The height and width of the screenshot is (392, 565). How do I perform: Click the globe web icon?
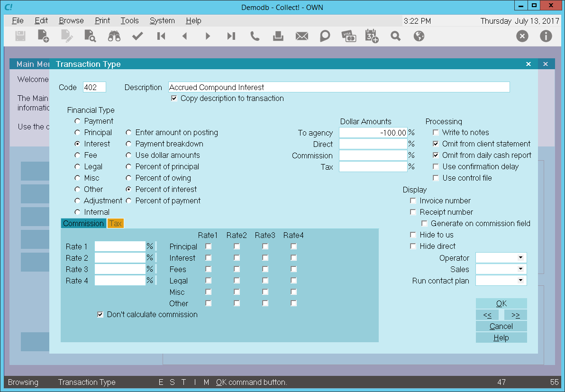(419, 36)
